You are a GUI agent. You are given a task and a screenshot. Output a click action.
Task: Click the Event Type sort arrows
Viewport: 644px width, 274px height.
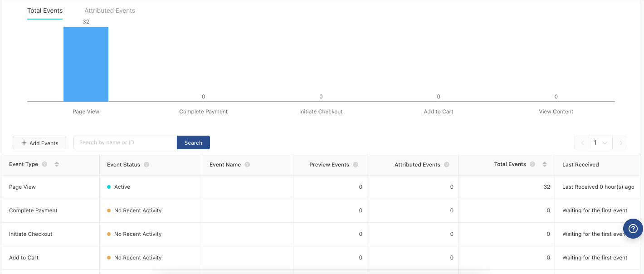(57, 164)
